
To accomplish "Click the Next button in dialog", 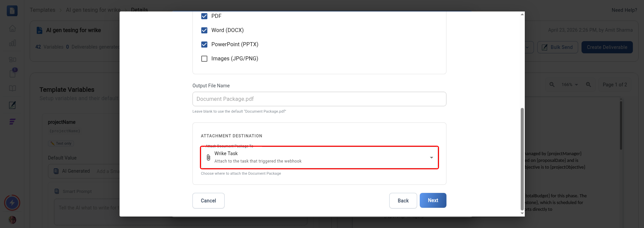I will pyautogui.click(x=433, y=200).
